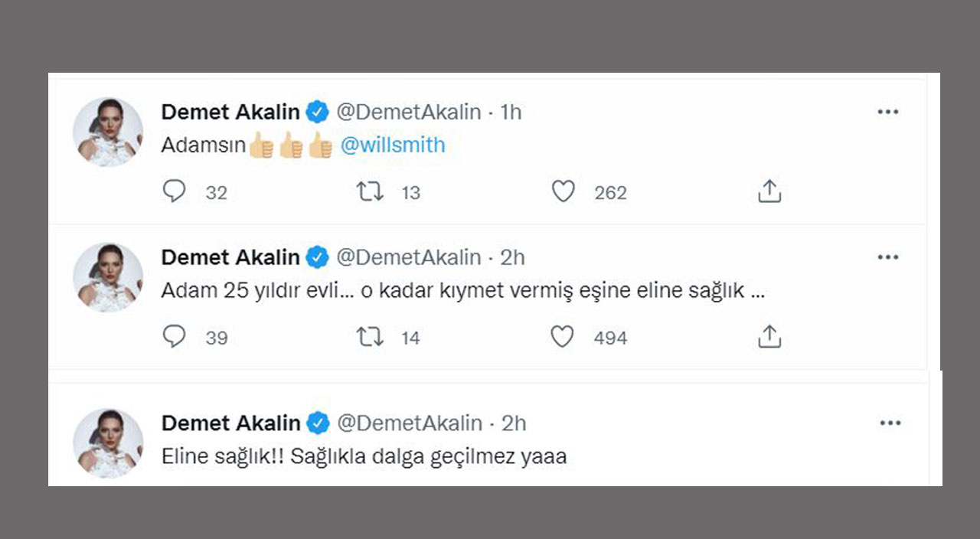This screenshot has height=539, width=980.
Task: Click Demet Akalin's name on the second tweet
Action: 231,257
